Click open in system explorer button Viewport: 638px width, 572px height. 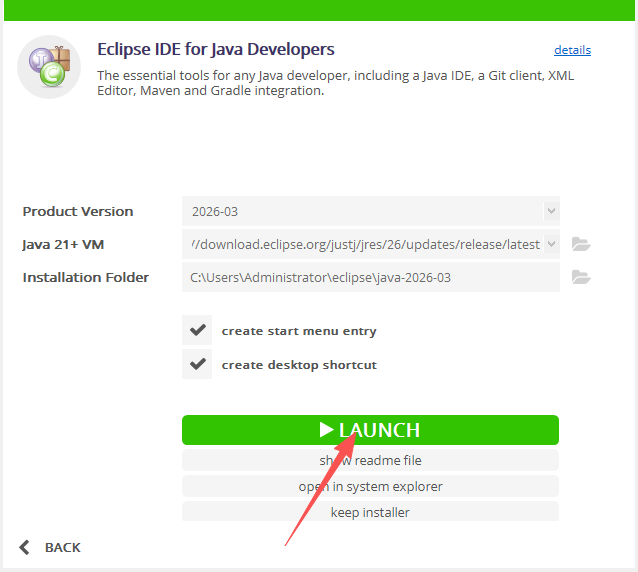(x=370, y=486)
